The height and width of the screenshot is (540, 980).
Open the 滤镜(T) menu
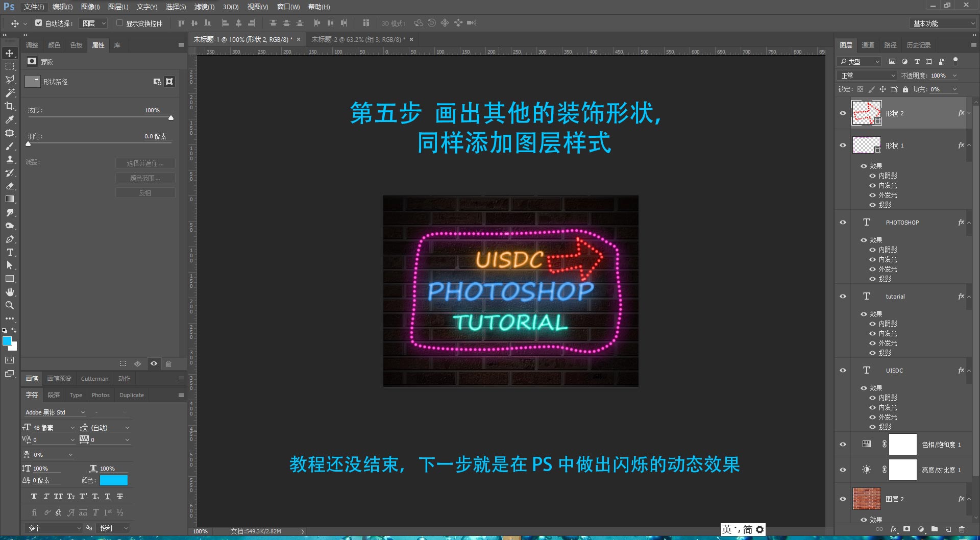[204, 7]
